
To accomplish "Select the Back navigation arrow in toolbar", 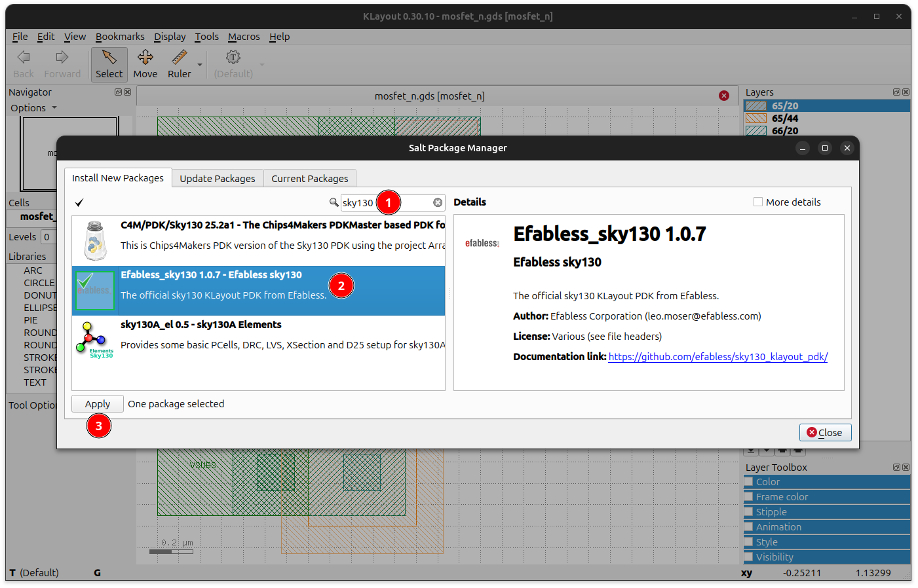I will tap(24, 64).
